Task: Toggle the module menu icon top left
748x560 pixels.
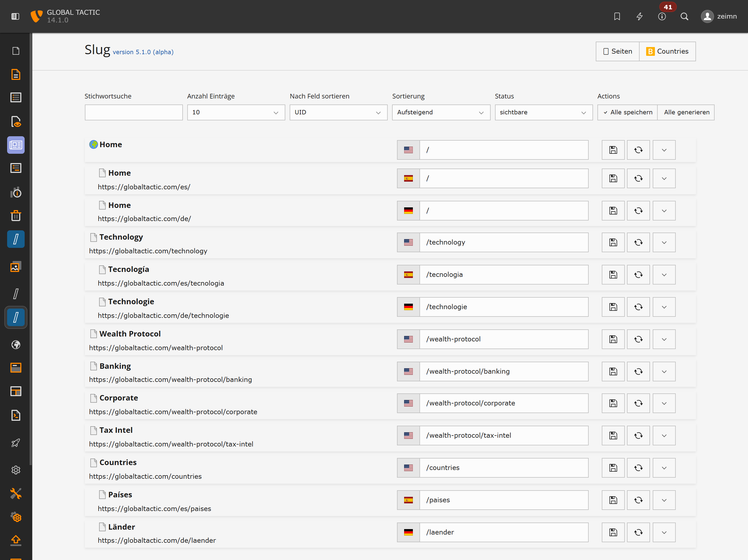Action: (x=15, y=16)
